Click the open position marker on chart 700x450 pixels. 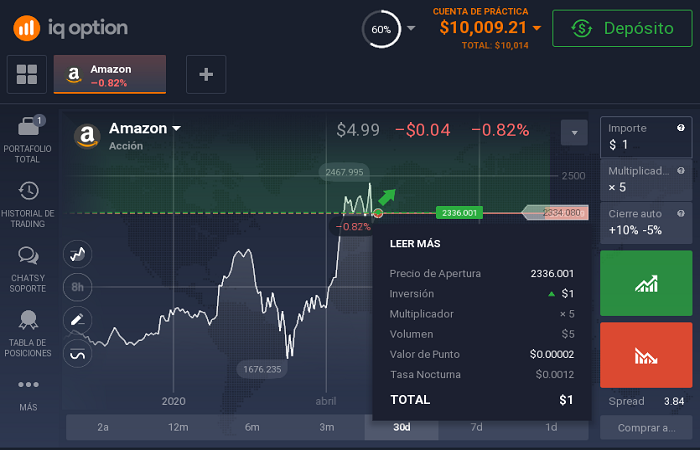tap(378, 213)
